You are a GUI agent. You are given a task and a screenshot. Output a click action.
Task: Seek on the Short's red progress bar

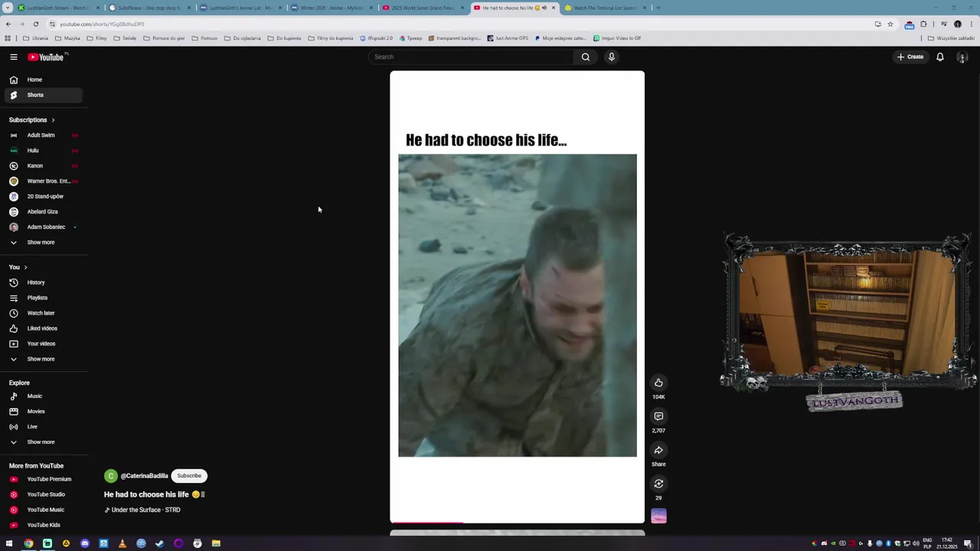pos(517,523)
